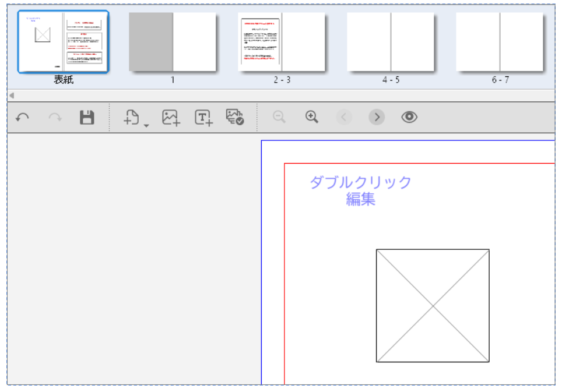Image resolution: width=562 pixels, height=392 pixels.
Task: Go to next page with right chevron
Action: click(x=377, y=118)
